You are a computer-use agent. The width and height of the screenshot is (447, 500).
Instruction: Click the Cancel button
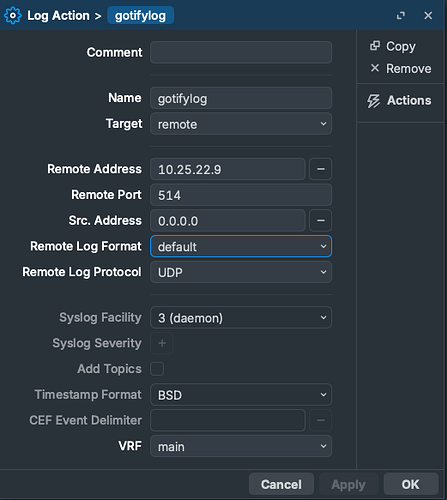pos(281,484)
